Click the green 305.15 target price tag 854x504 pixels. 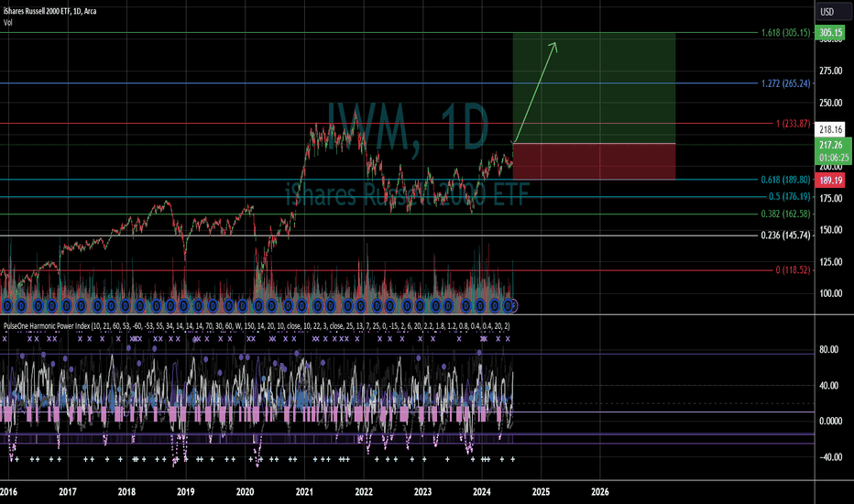(830, 33)
